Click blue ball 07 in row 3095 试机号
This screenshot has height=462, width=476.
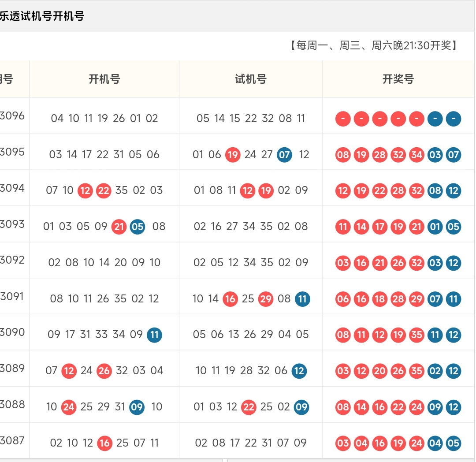pos(284,155)
